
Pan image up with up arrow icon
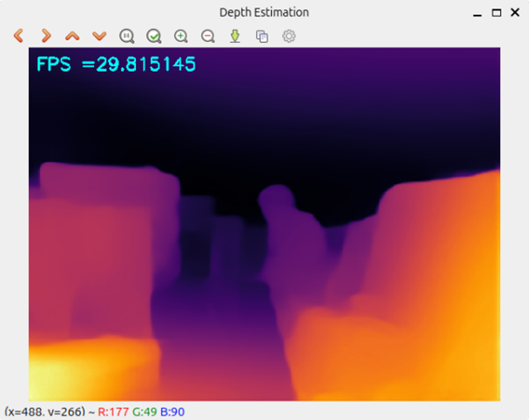[x=73, y=35]
